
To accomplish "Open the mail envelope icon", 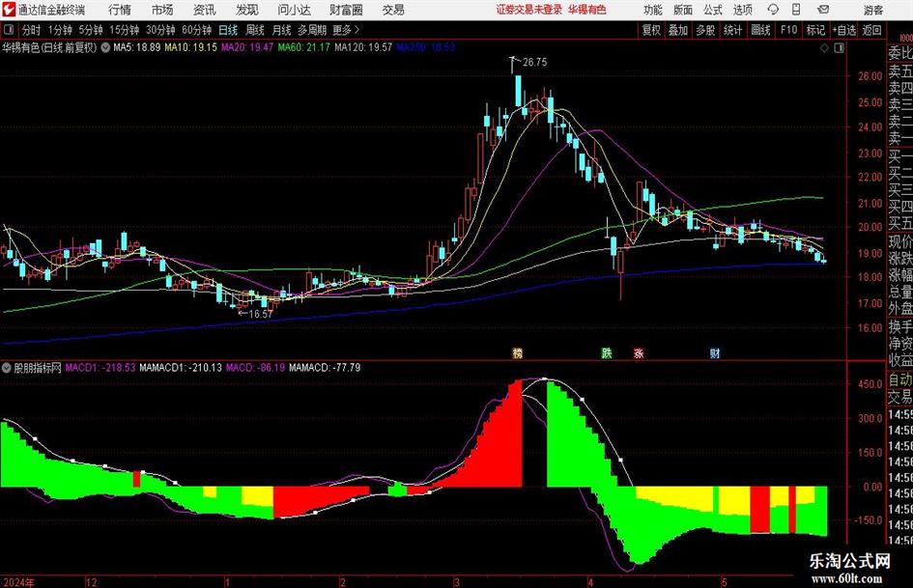I will [823, 10].
